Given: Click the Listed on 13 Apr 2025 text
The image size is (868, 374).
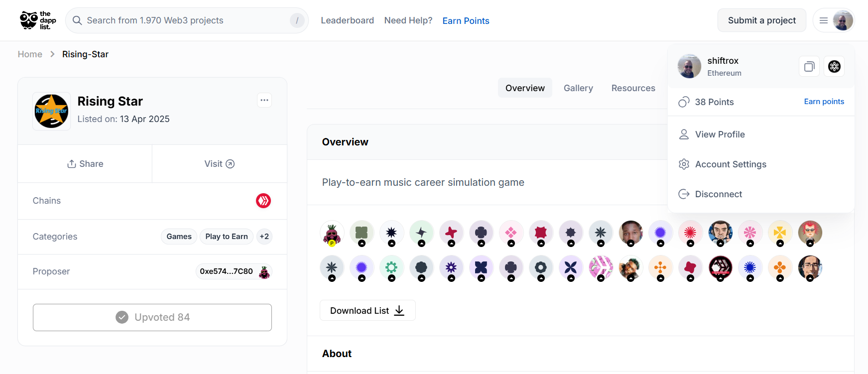Looking at the screenshot, I should pyautogui.click(x=124, y=119).
